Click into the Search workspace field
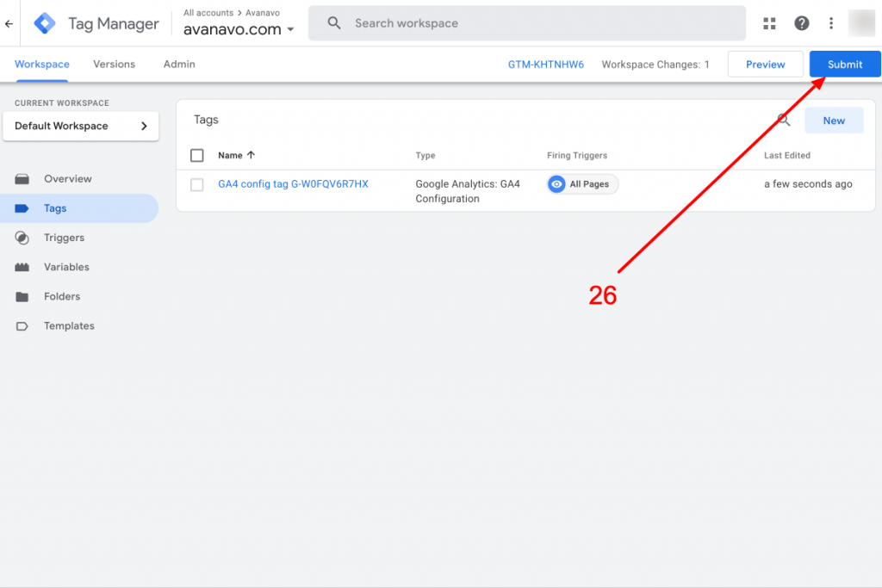Screen dimensions: 882x588 (x=526, y=23)
